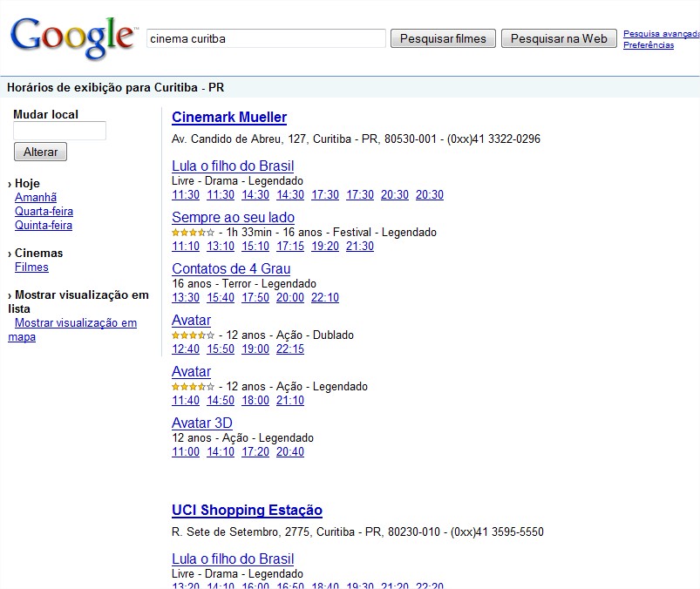Image resolution: width=700 pixels, height=589 pixels.
Task: Select 19:00 showtime for Avatar Dublado
Action: (255, 349)
